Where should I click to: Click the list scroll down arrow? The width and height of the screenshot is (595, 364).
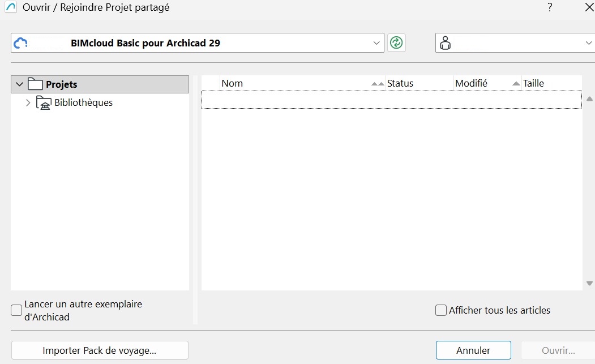click(589, 283)
